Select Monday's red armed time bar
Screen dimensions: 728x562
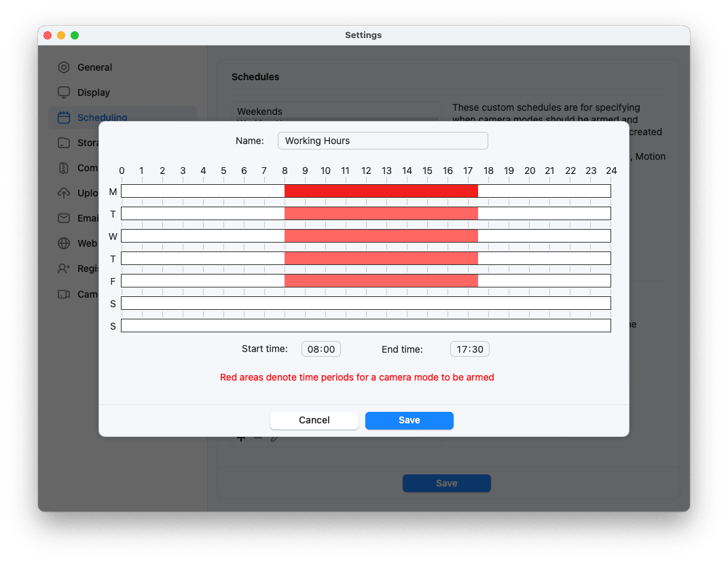tap(380, 191)
